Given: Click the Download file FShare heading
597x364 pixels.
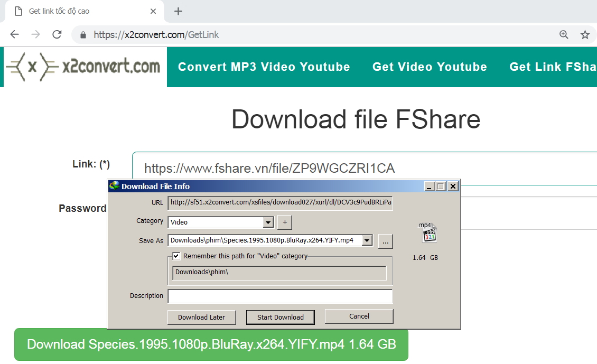Looking at the screenshot, I should click(x=356, y=119).
